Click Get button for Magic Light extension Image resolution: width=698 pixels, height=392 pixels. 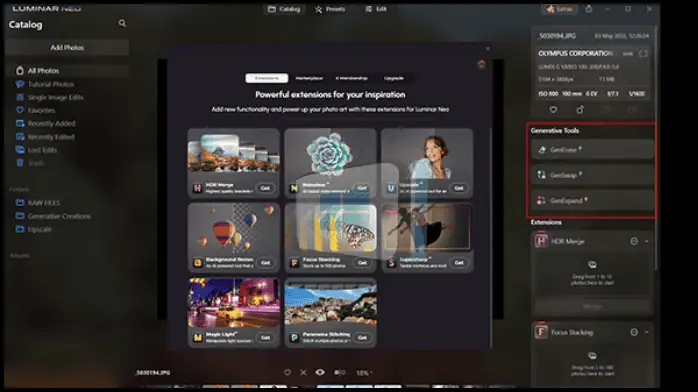click(x=265, y=337)
